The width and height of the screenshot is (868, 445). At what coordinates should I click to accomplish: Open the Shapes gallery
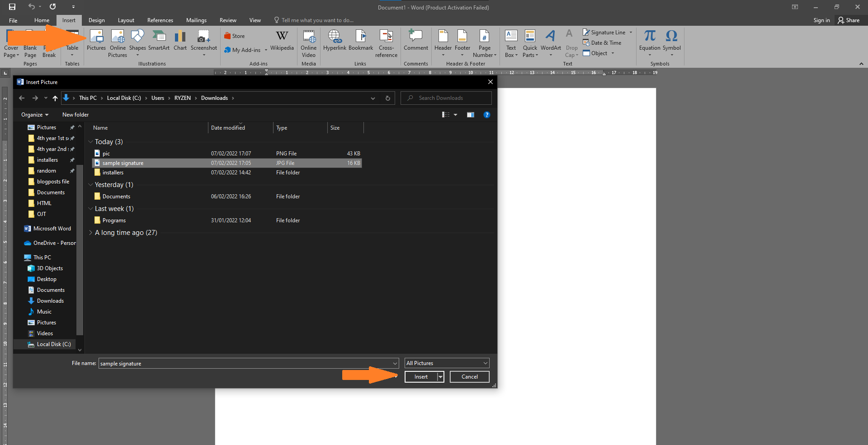coord(137,40)
